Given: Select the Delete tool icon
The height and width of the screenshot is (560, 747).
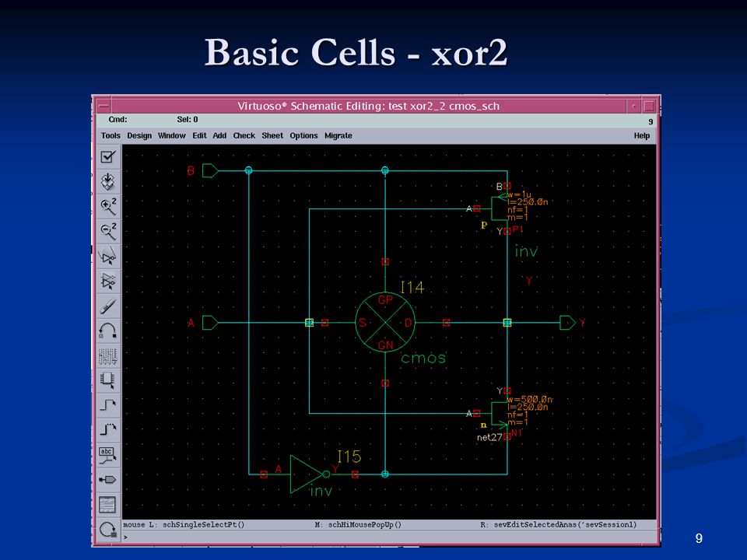Looking at the screenshot, I should point(108,306).
